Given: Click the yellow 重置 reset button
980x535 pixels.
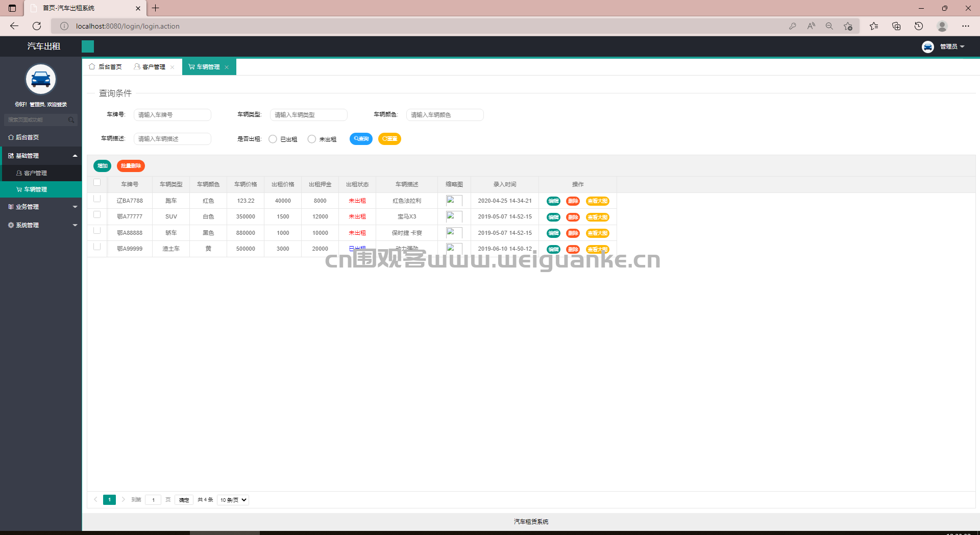Looking at the screenshot, I should (389, 139).
